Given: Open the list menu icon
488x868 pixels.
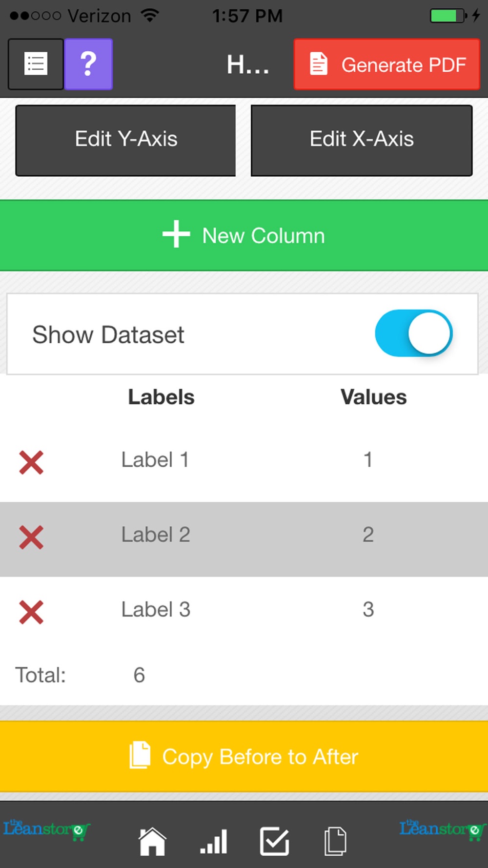Looking at the screenshot, I should point(36,64).
